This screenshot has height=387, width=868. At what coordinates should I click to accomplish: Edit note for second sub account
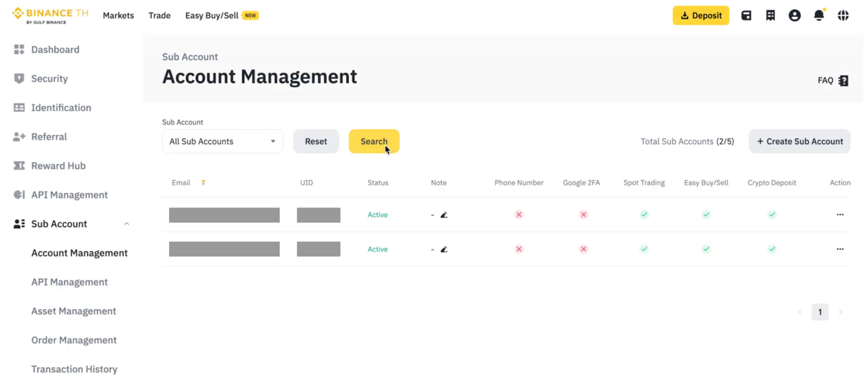[x=444, y=249]
